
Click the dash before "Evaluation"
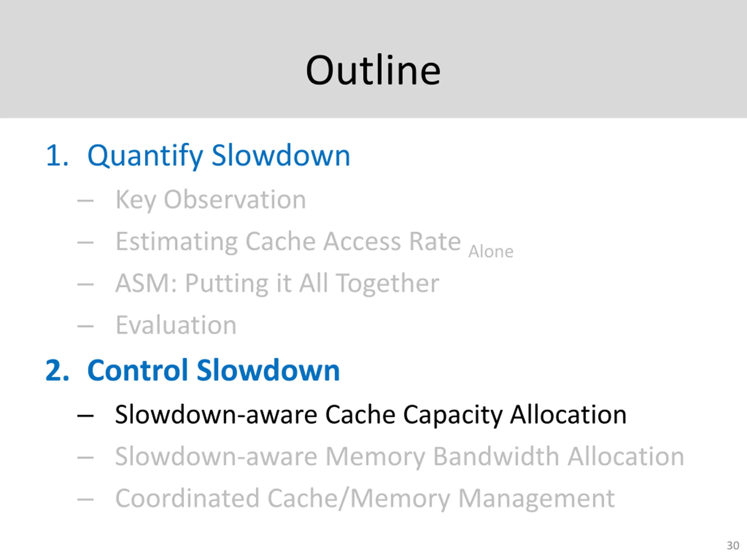coord(85,326)
